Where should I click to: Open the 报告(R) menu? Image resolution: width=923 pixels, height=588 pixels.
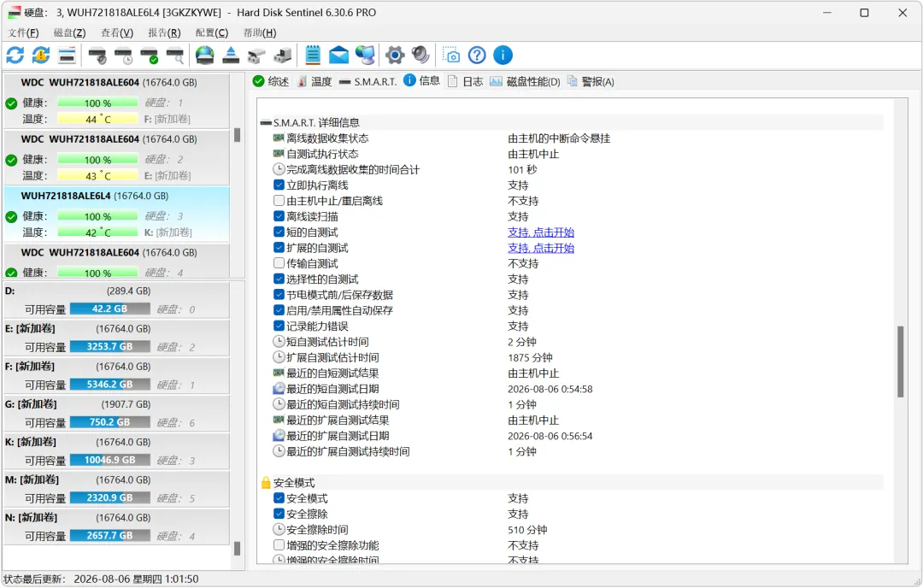point(164,32)
